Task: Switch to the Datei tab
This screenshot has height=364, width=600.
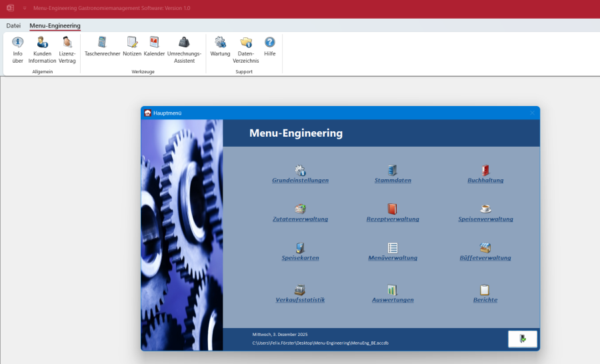Action: click(13, 25)
